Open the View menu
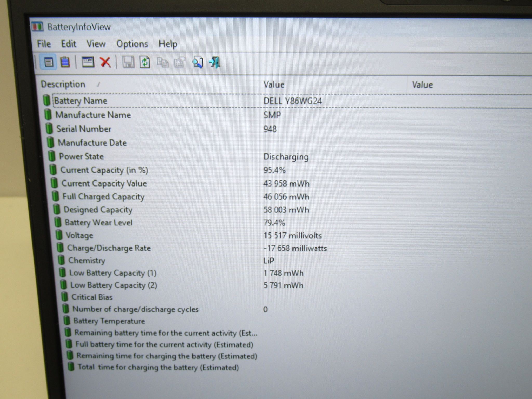The height and width of the screenshot is (399, 532). click(x=96, y=44)
